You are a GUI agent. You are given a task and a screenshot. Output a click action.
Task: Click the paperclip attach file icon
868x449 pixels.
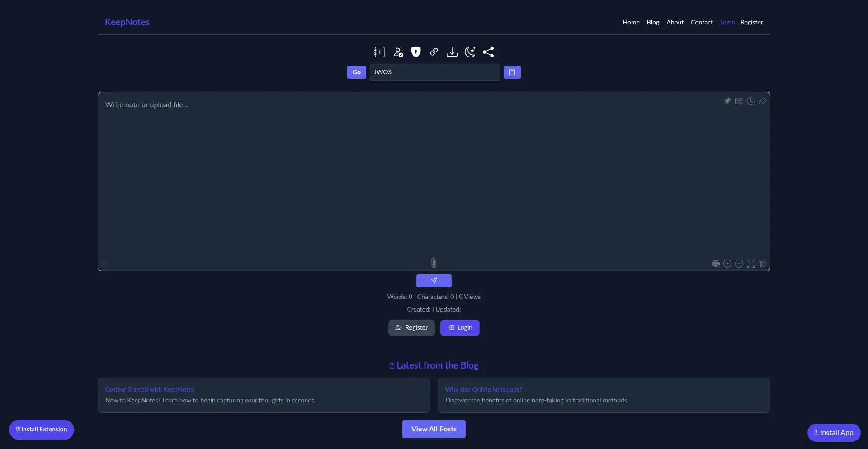tap(434, 263)
